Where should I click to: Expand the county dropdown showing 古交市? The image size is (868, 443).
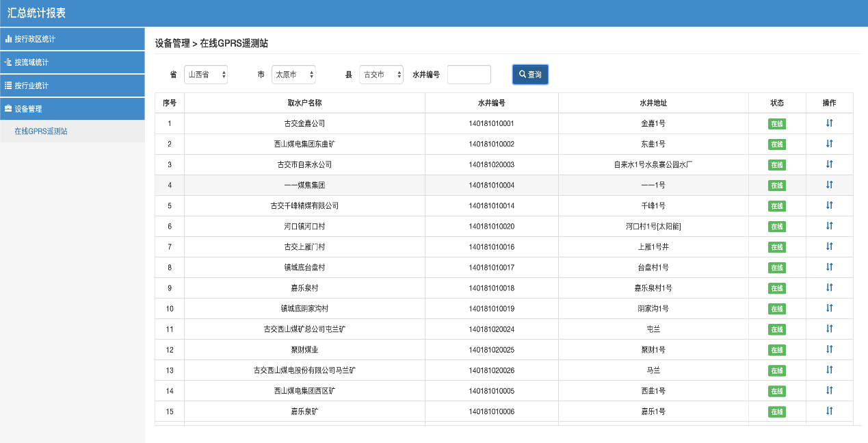[x=381, y=75]
